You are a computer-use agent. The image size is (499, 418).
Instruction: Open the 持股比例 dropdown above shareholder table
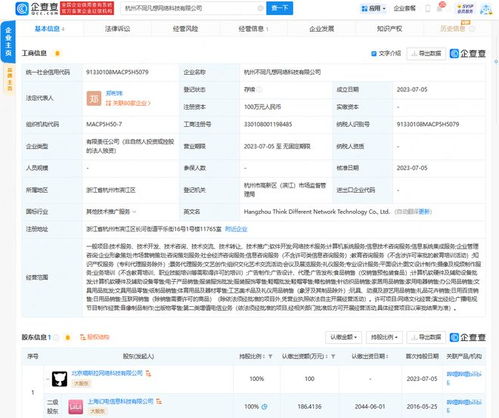coord(384,337)
